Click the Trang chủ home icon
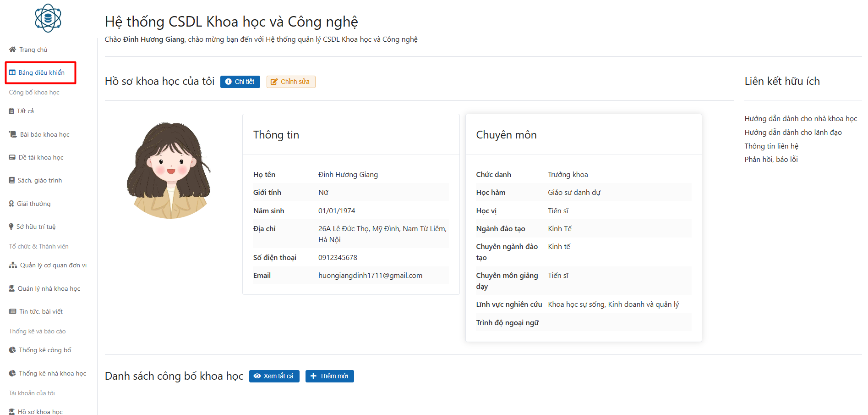868x415 pixels. (x=11, y=49)
